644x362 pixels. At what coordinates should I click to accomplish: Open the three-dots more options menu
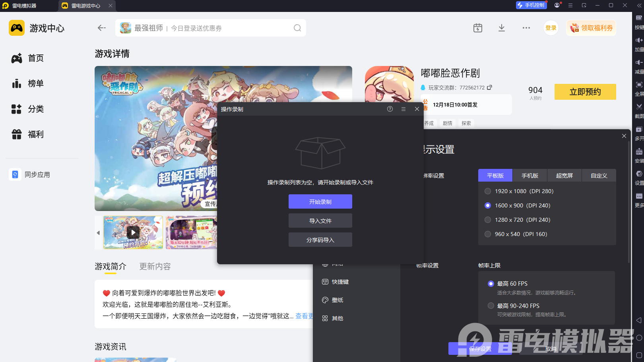click(x=526, y=28)
